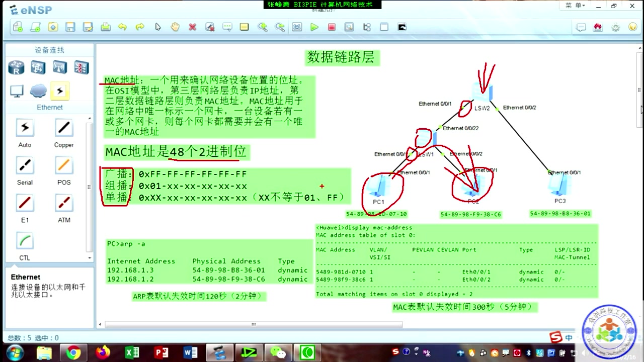This screenshot has height=362, width=644.
Task: Select the cloud device category
Action: coord(38,91)
